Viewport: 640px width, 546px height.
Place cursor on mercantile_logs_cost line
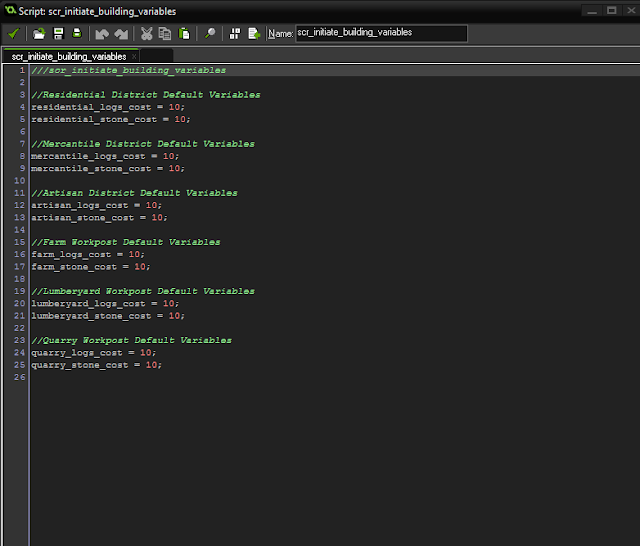click(105, 156)
